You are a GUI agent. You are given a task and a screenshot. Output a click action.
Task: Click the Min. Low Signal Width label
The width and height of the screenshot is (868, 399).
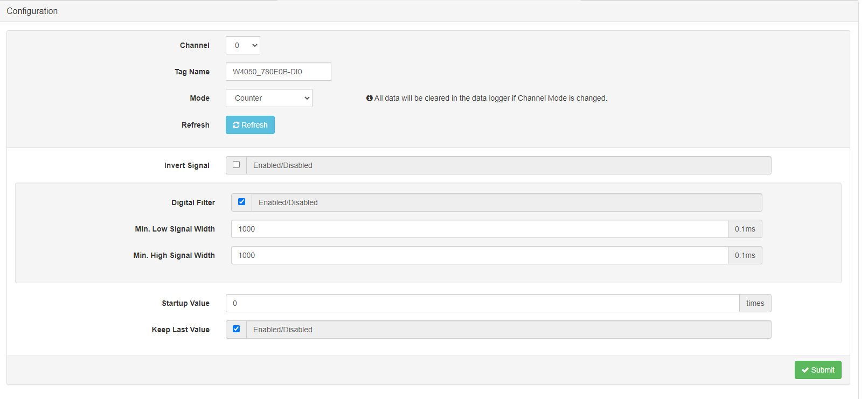(175, 229)
